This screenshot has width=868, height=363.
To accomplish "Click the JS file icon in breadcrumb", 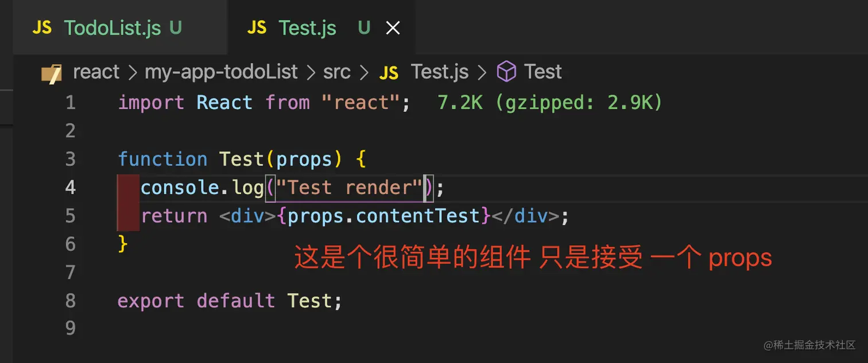I will pyautogui.click(x=389, y=73).
